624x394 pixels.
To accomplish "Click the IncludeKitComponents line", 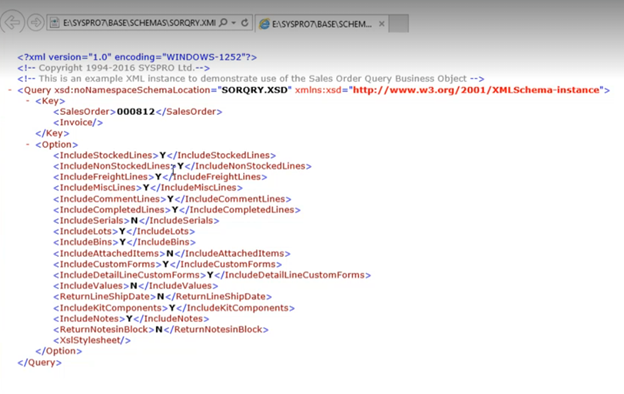I will click(x=174, y=308).
